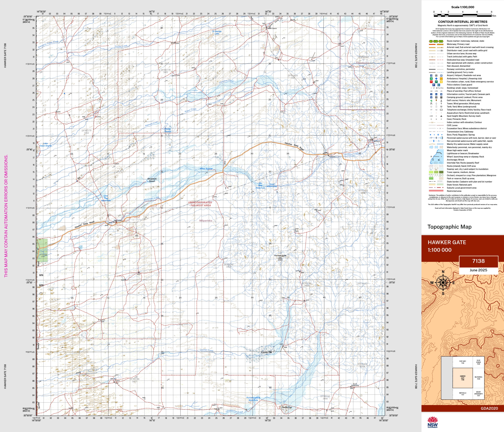Click the M1 motorway route marker
504x432 pixels.
point(431,41)
